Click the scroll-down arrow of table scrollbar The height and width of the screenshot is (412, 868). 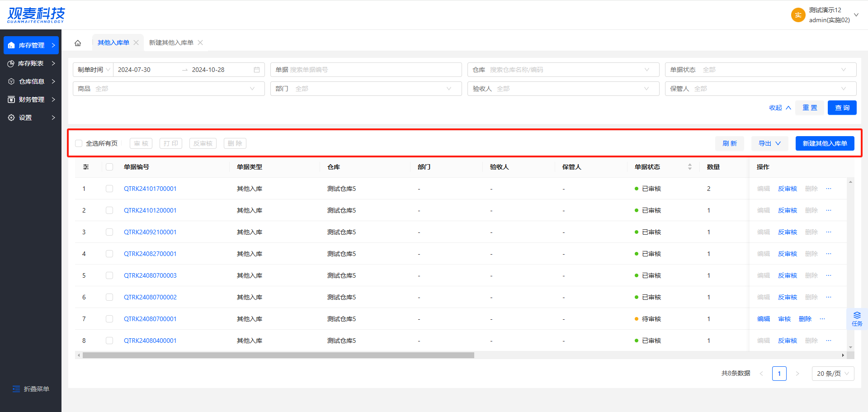[x=851, y=347]
